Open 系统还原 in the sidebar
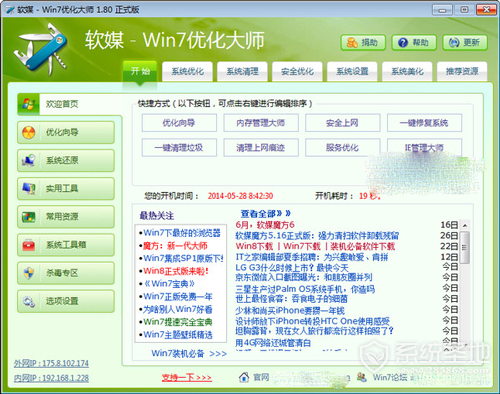Screen dimensions: 500x394 pyautogui.click(x=66, y=160)
